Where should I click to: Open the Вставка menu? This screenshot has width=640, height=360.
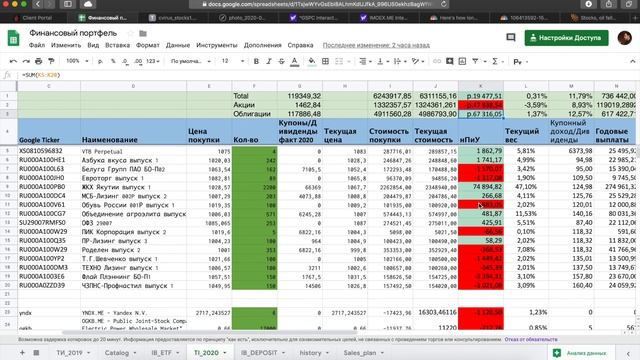pos(118,45)
